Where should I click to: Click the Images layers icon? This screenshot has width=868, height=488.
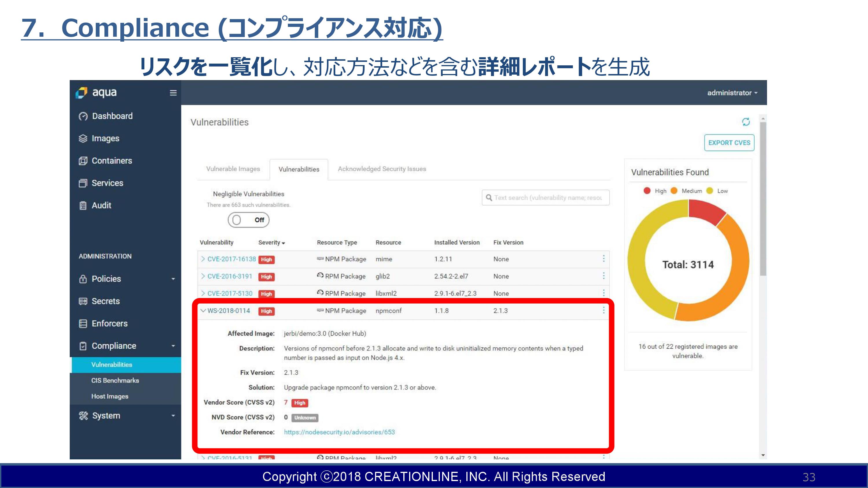point(83,138)
